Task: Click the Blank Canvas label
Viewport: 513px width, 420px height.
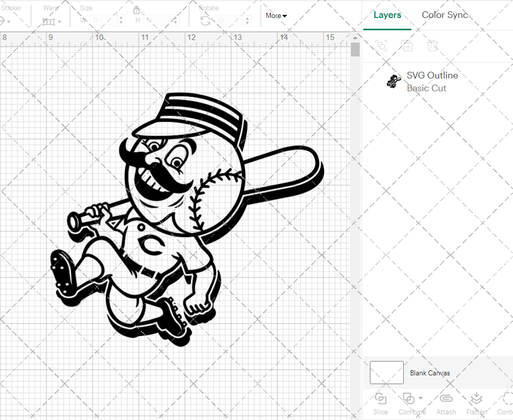Action: click(x=430, y=373)
